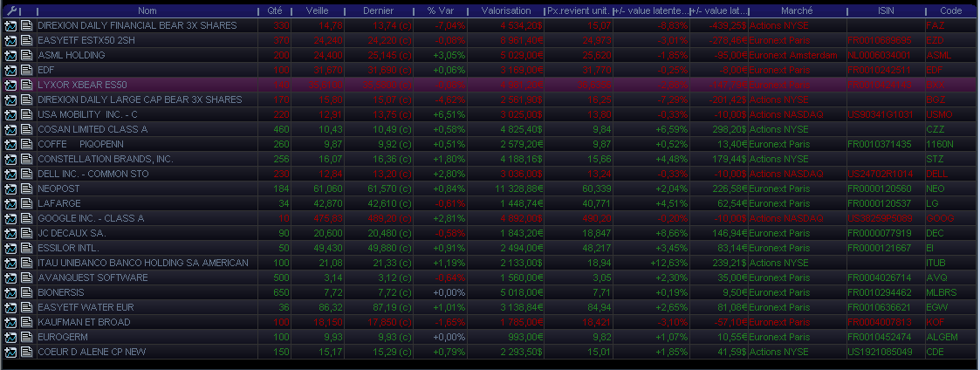Click JC DECAUX latent value 146,94€
This screenshot has height=370, width=980.
[728, 233]
